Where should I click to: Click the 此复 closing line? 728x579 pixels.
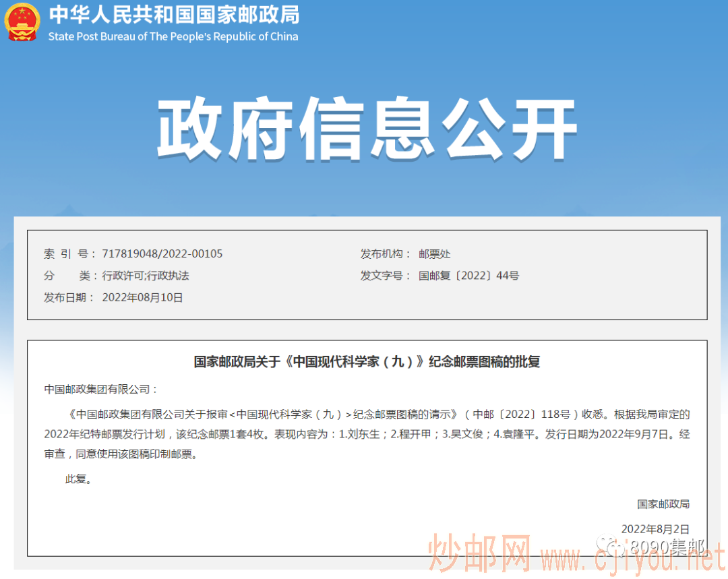point(78,479)
